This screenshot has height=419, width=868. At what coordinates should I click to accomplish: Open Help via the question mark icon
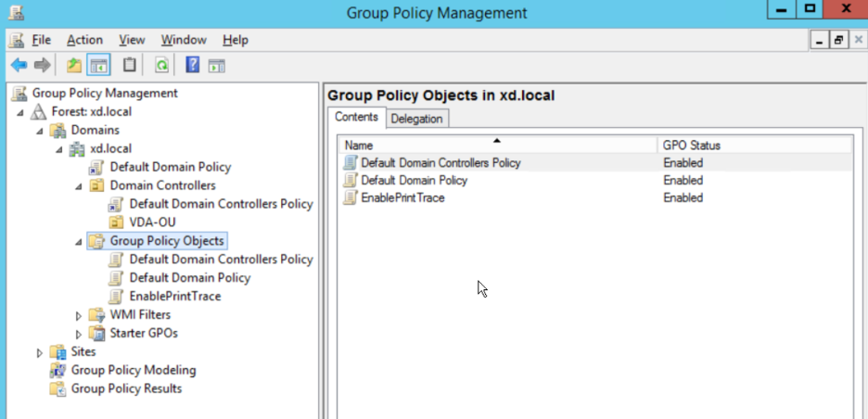(193, 65)
